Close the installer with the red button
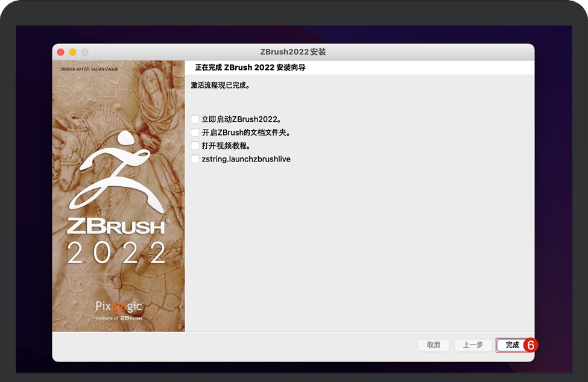The height and width of the screenshot is (382, 588). coord(61,52)
